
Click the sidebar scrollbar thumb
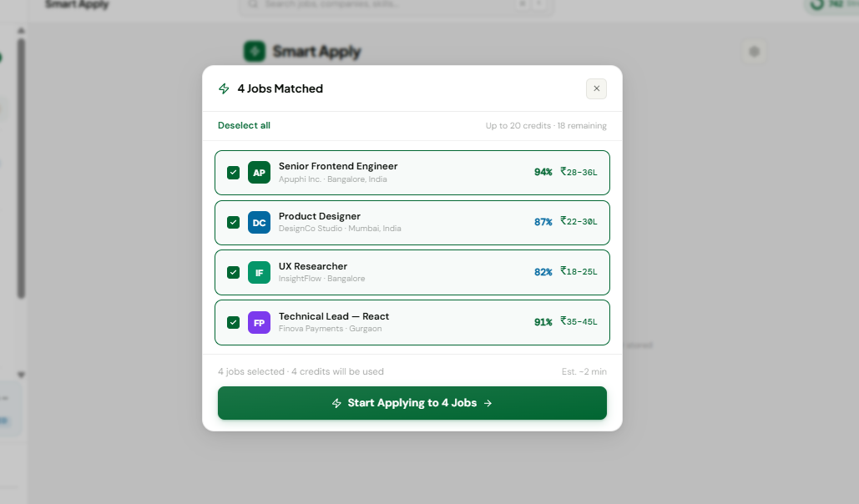(21, 168)
